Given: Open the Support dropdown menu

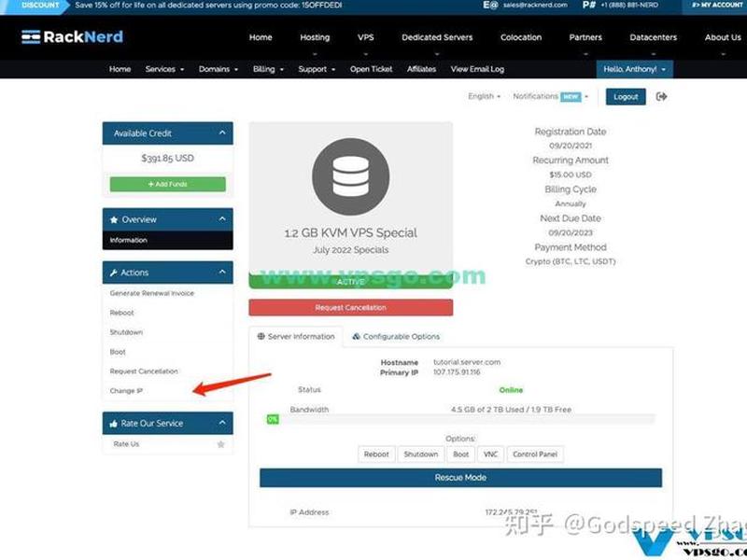Looking at the screenshot, I should [317, 69].
